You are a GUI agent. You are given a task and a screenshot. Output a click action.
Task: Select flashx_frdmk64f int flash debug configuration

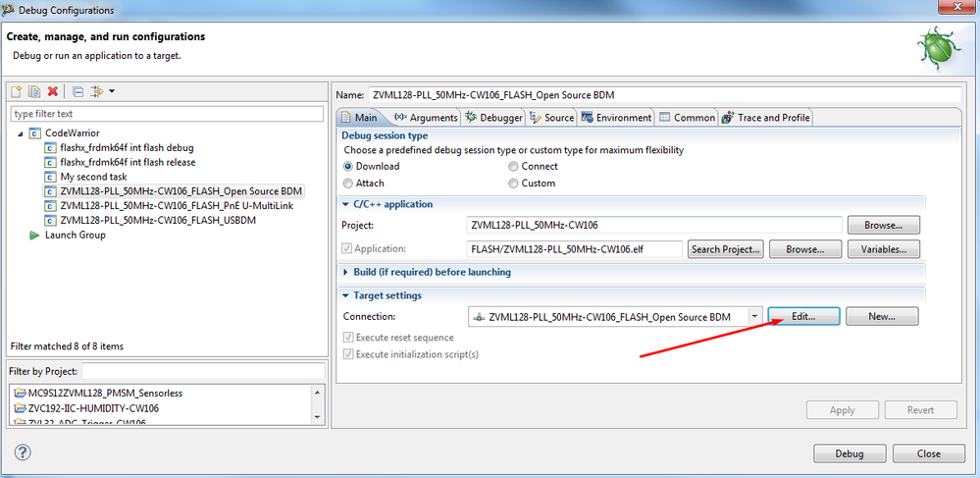(127, 147)
